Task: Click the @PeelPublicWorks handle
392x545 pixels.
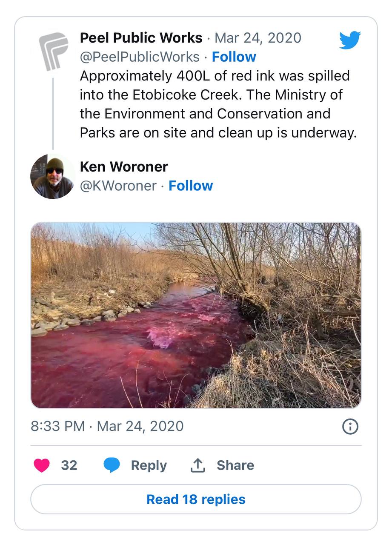Action: coord(140,57)
